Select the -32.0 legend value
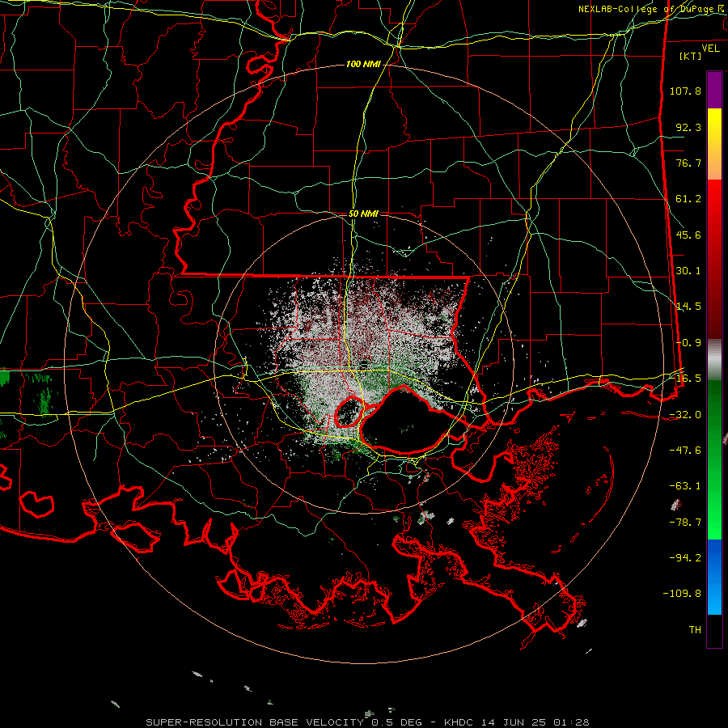The width and height of the screenshot is (728, 728). [685, 415]
